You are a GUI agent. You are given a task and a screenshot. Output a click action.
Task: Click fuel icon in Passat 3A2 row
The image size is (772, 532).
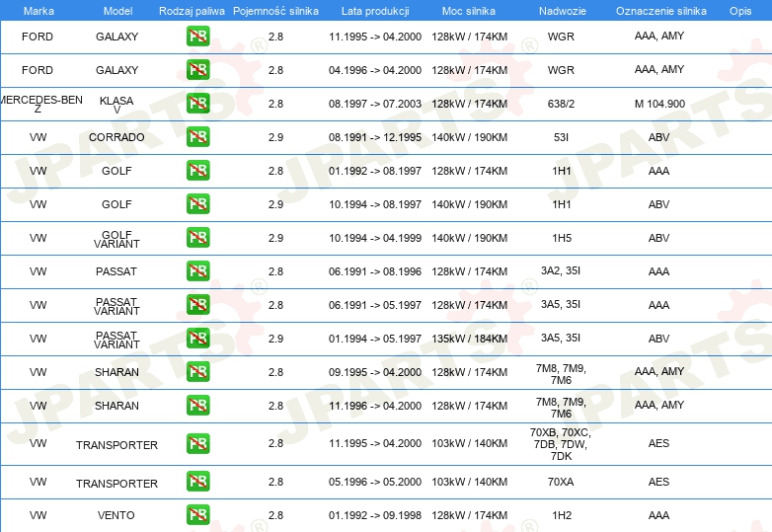(x=197, y=271)
